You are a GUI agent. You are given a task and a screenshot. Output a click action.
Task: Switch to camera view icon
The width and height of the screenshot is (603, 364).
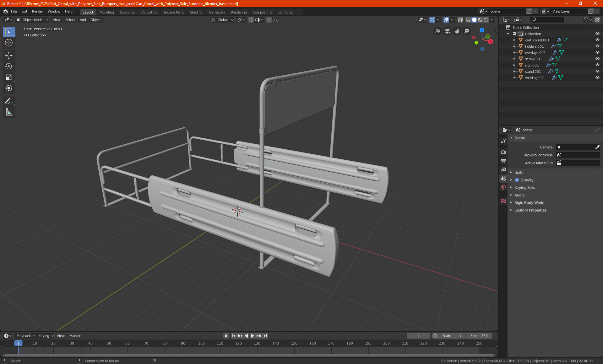coord(447,31)
